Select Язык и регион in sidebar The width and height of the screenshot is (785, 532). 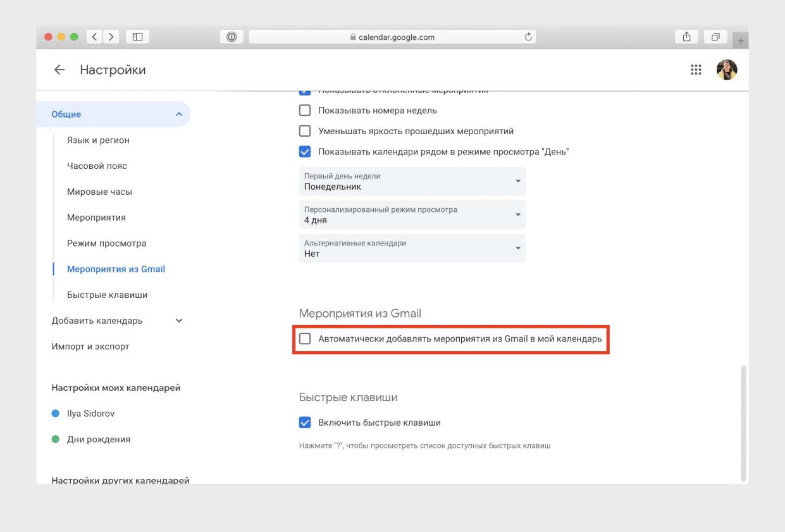tap(98, 140)
